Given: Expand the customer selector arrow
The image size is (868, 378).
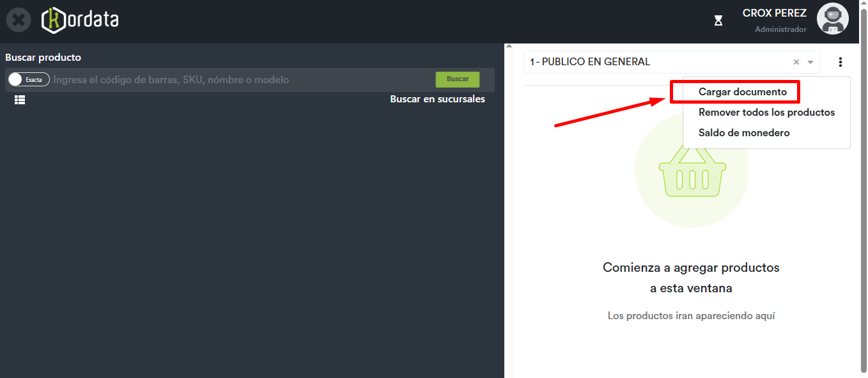Looking at the screenshot, I should pyautogui.click(x=810, y=62).
